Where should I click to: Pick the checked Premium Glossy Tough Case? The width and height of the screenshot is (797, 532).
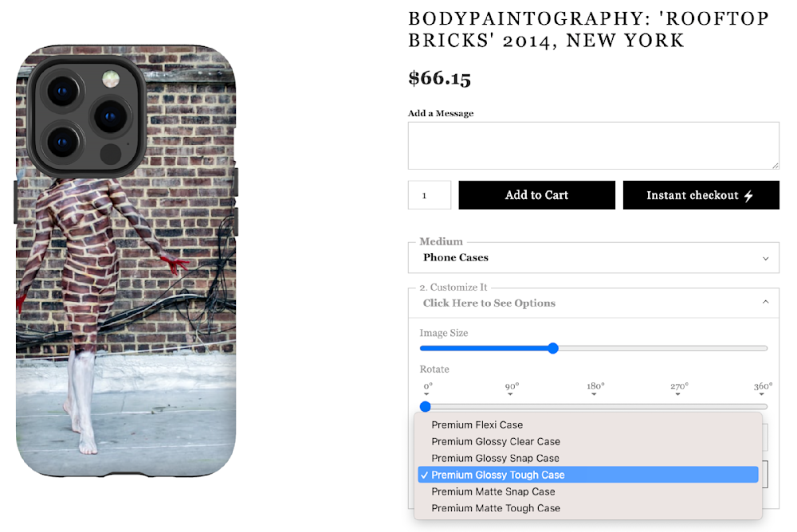pyautogui.click(x=498, y=475)
